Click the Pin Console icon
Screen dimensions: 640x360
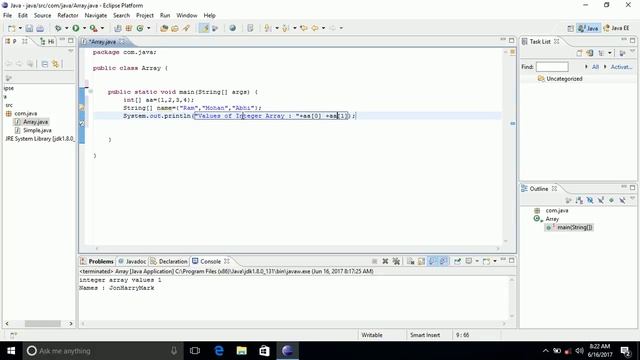pyautogui.click(x=457, y=261)
